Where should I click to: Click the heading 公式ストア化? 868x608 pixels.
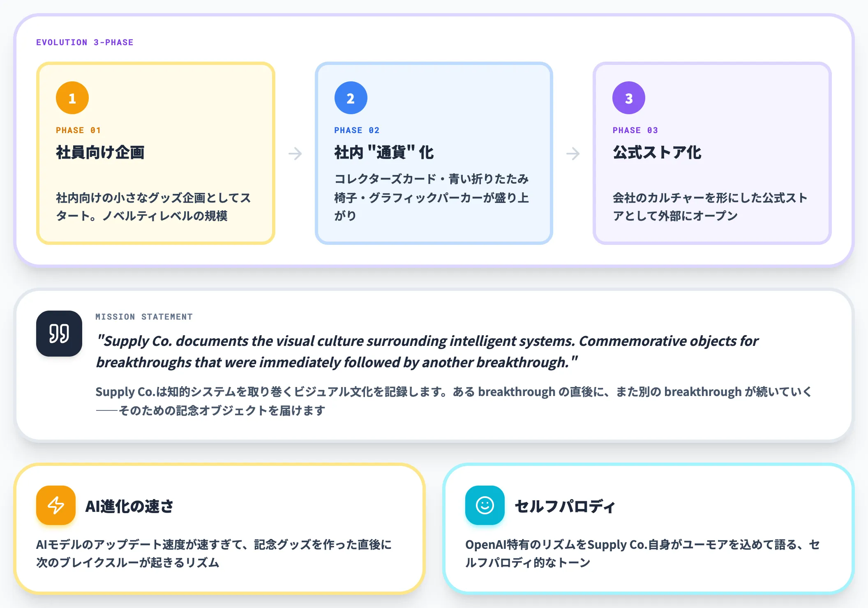click(657, 152)
